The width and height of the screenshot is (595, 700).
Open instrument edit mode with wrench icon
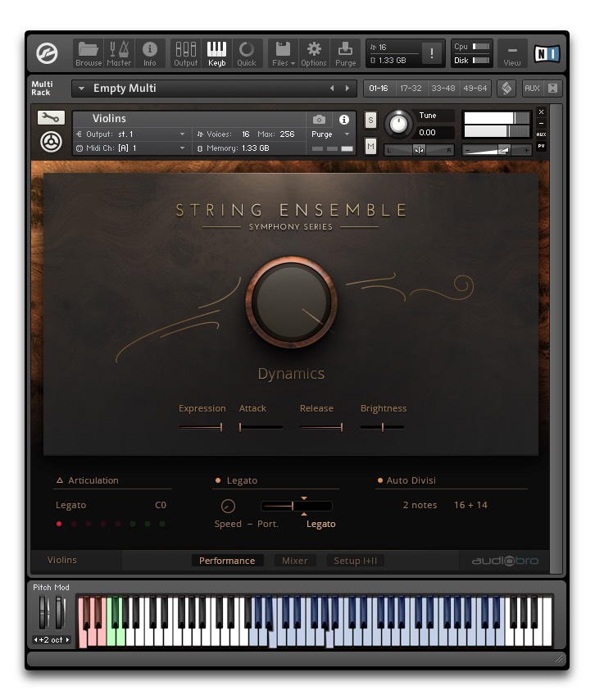coord(51,118)
